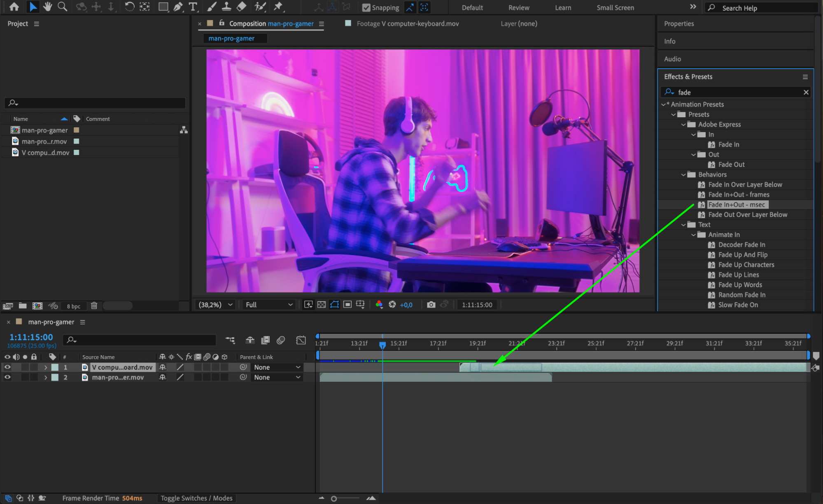Click the trash icon in Project panel
Image resolution: width=823 pixels, height=504 pixels.
click(94, 306)
